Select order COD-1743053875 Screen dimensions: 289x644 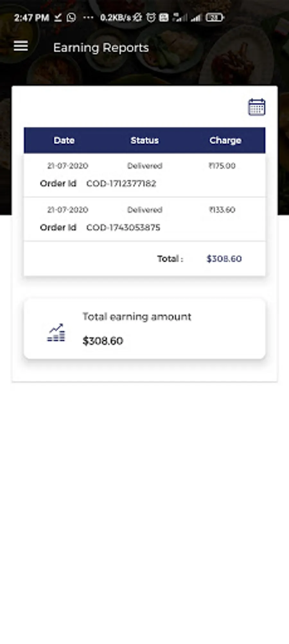coord(123,228)
